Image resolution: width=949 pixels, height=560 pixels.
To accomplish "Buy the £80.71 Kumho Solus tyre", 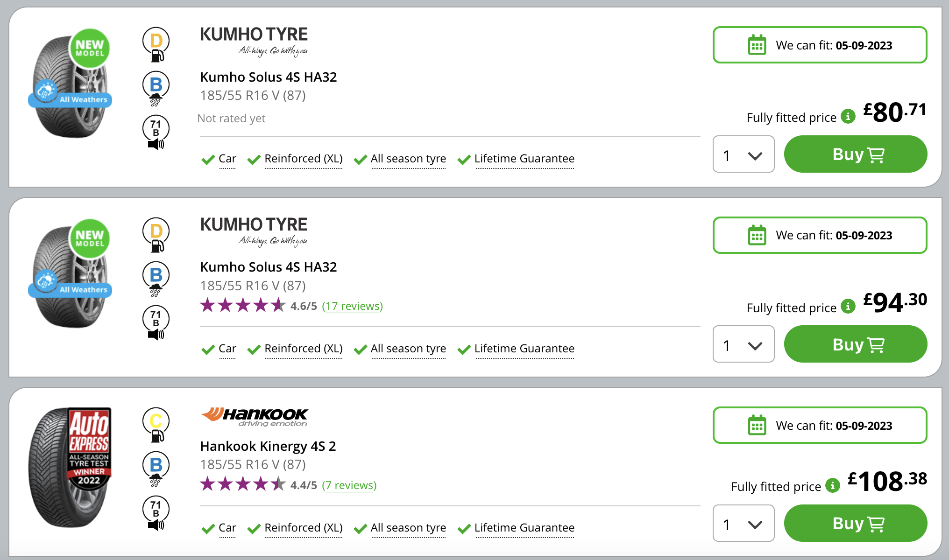I will coord(855,154).
